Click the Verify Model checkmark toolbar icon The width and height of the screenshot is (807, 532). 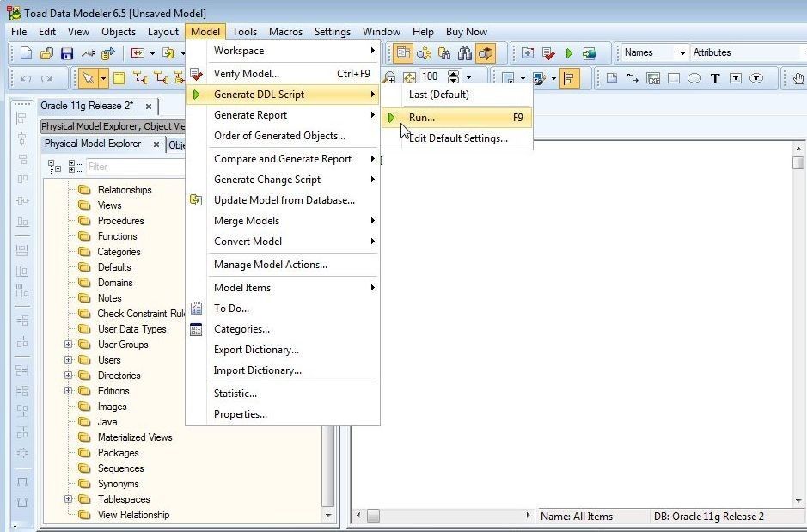[548, 53]
